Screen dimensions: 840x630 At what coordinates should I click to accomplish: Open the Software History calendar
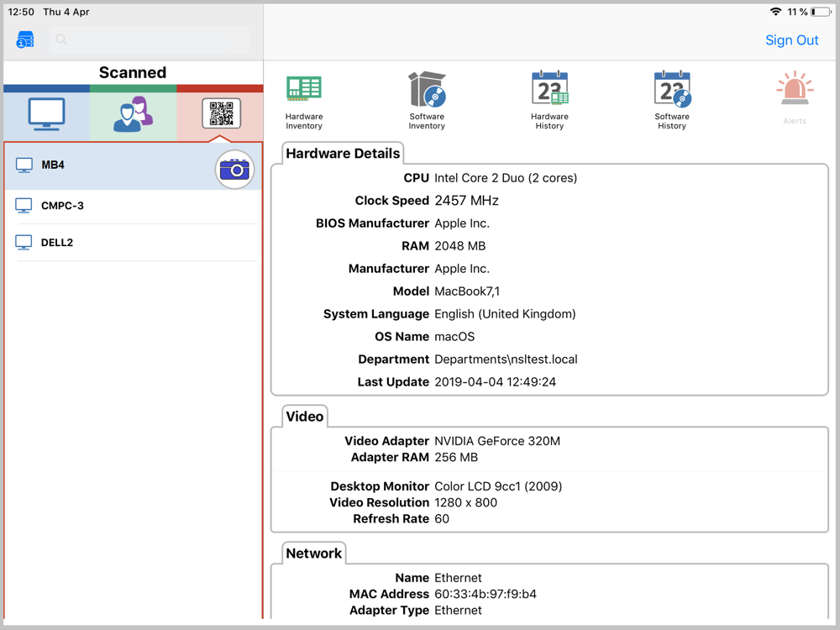point(672,101)
